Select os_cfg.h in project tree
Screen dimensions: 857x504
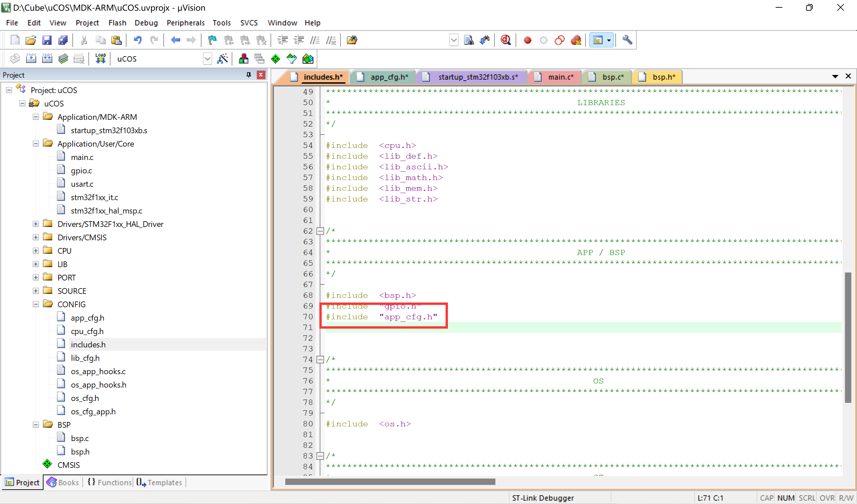click(85, 398)
